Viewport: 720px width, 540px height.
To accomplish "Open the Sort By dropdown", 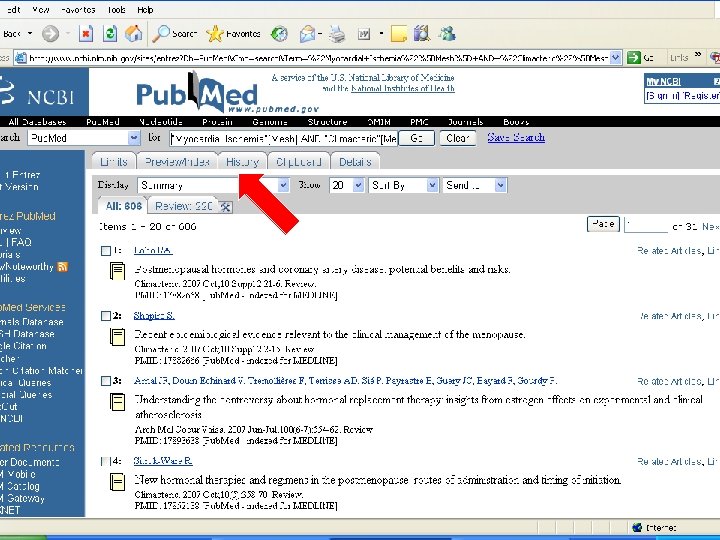I will [x=432, y=186].
